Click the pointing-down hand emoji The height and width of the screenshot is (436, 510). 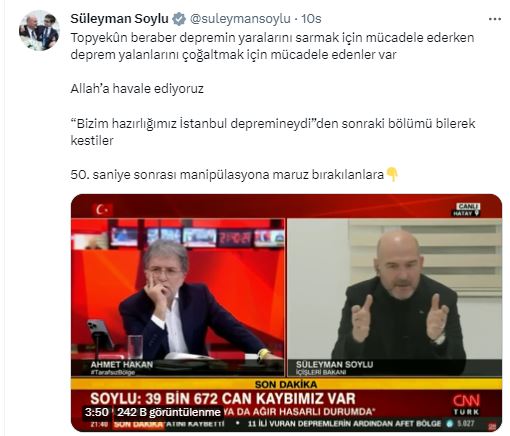pos(392,175)
